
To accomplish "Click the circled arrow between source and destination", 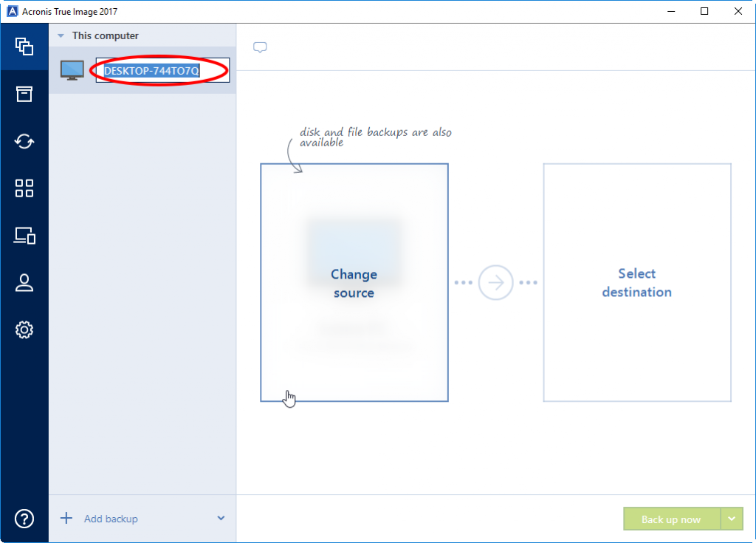I will [x=495, y=283].
